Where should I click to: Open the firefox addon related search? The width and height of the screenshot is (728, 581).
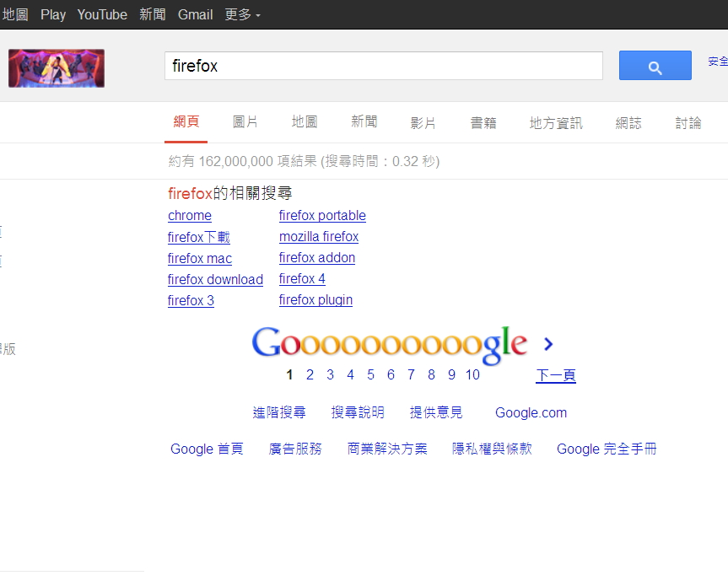click(317, 257)
